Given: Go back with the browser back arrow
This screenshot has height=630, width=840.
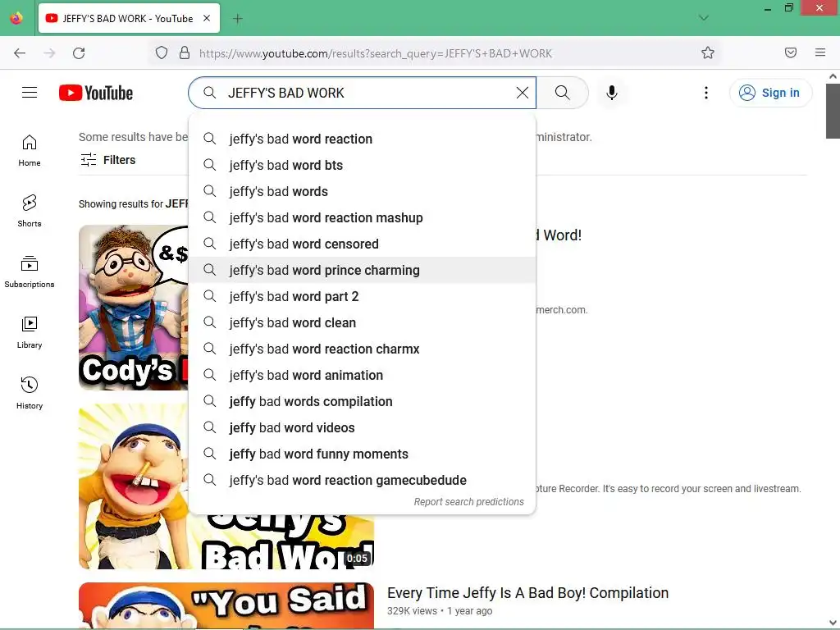Looking at the screenshot, I should (x=20, y=53).
